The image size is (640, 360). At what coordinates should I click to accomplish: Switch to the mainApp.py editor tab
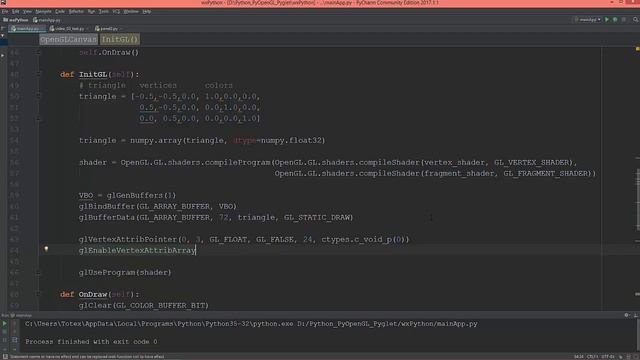click(x=27, y=29)
